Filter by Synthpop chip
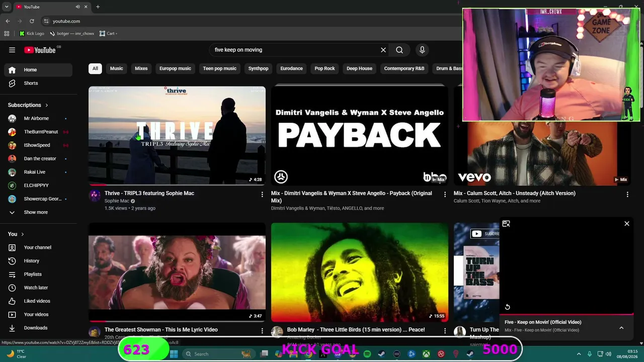This screenshot has width=644, height=362. pyautogui.click(x=258, y=68)
